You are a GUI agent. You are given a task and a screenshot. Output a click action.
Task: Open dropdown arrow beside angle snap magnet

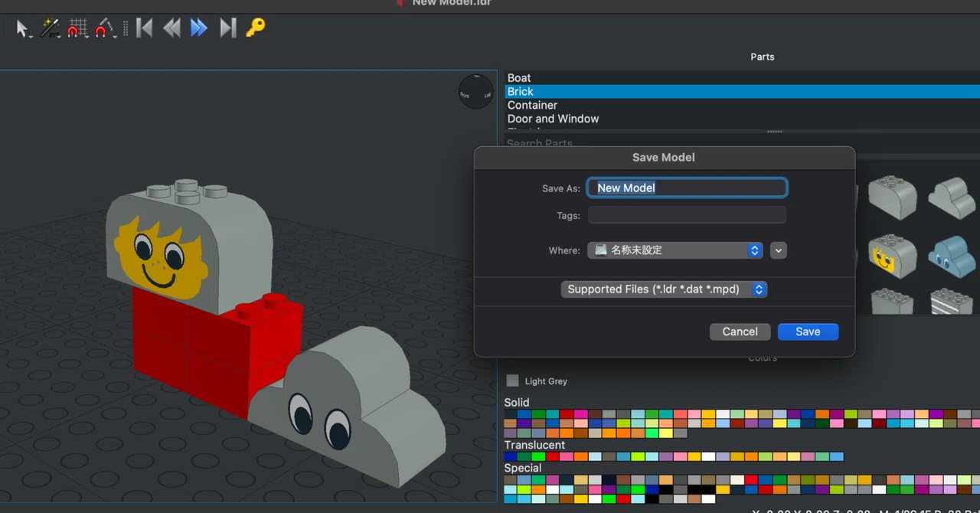[x=114, y=35]
